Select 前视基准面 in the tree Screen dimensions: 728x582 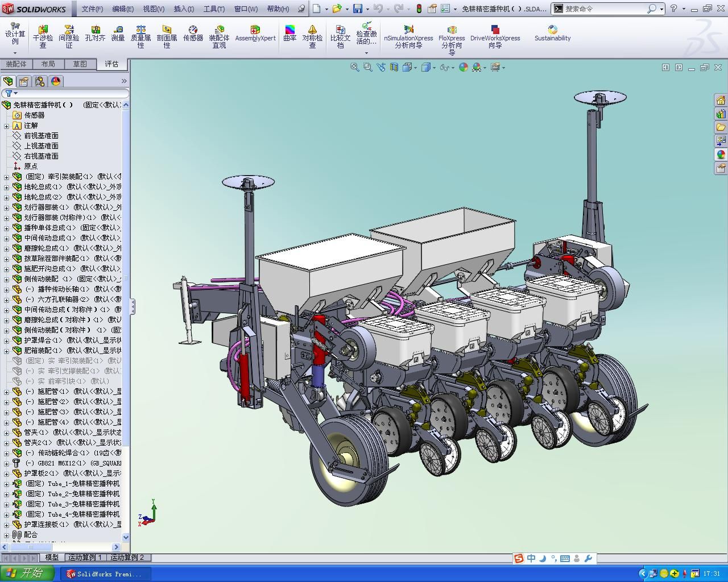coord(41,136)
